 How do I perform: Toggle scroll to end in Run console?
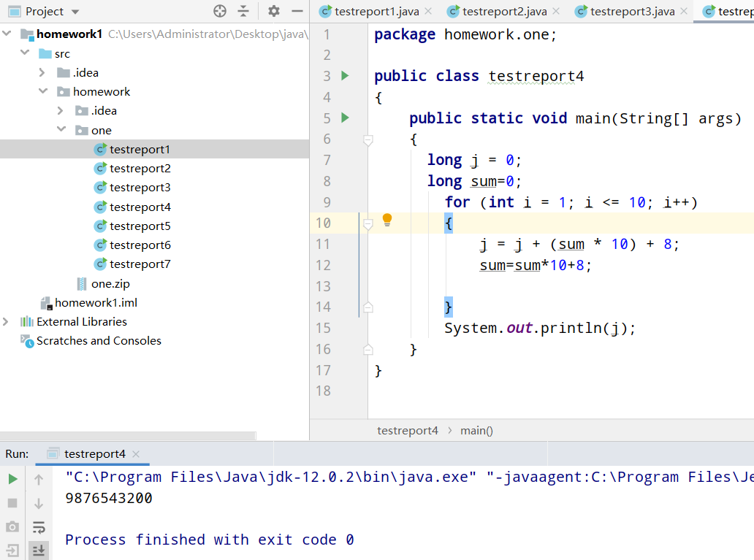click(39, 551)
